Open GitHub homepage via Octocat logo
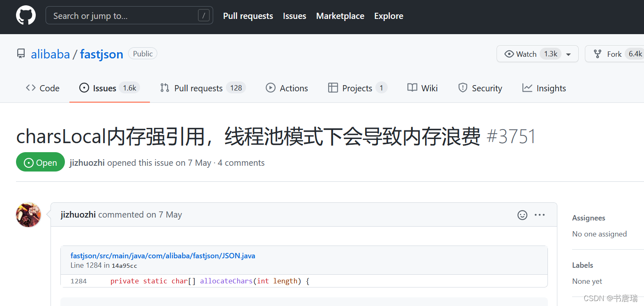Image resolution: width=644 pixels, height=306 pixels. [26, 16]
